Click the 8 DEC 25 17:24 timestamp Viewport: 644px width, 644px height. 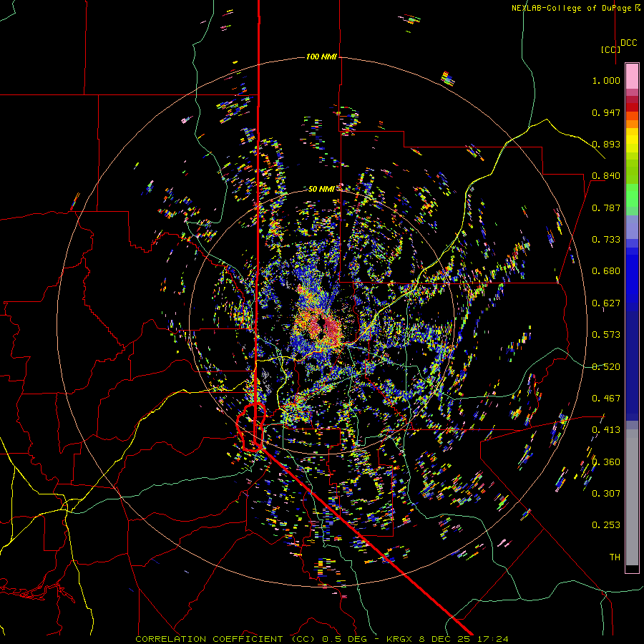coord(464,639)
